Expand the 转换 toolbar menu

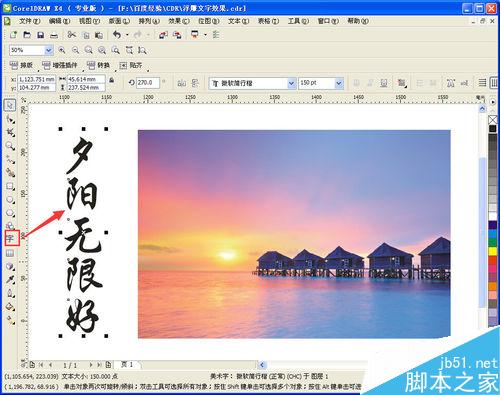pyautogui.click(x=98, y=65)
